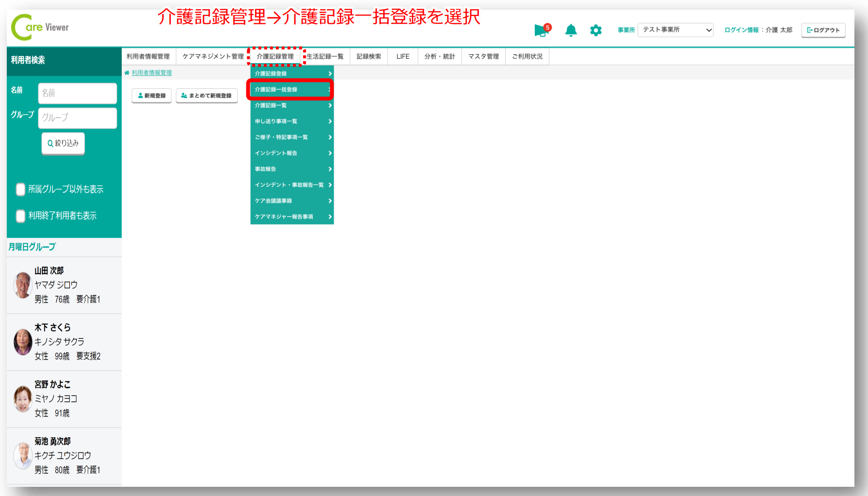Toggle 利用終了利用者も表示 checkbox
Image resolution: width=868 pixels, height=496 pixels.
tap(20, 216)
